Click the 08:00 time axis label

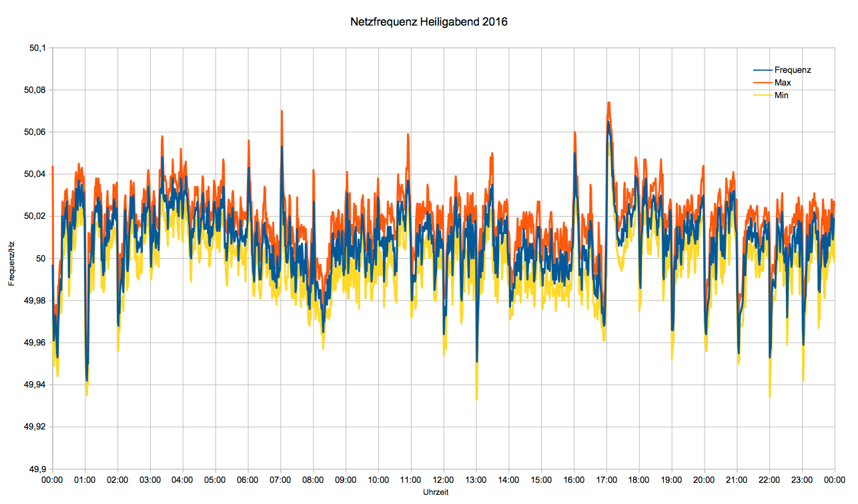(x=313, y=479)
